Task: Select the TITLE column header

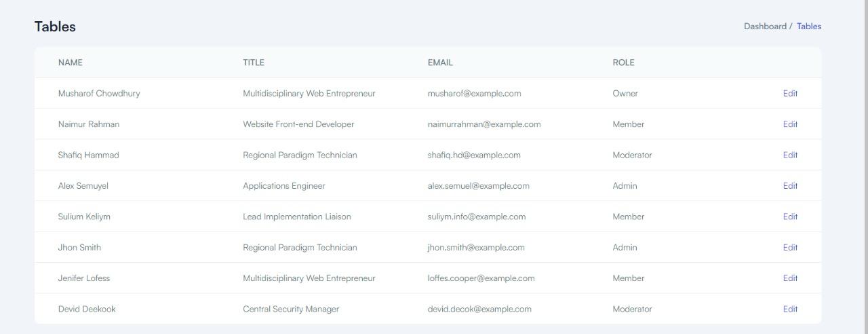Action: (254, 62)
